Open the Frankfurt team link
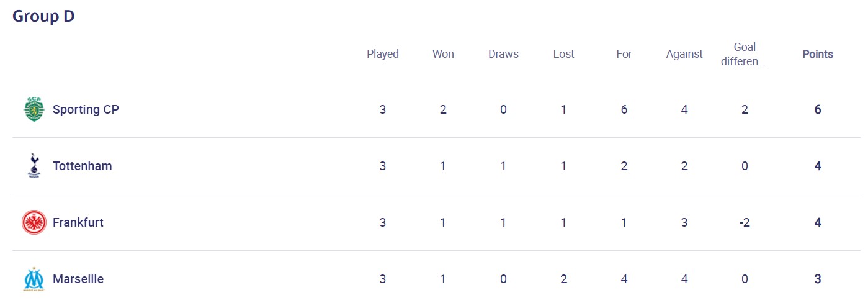 (x=78, y=222)
